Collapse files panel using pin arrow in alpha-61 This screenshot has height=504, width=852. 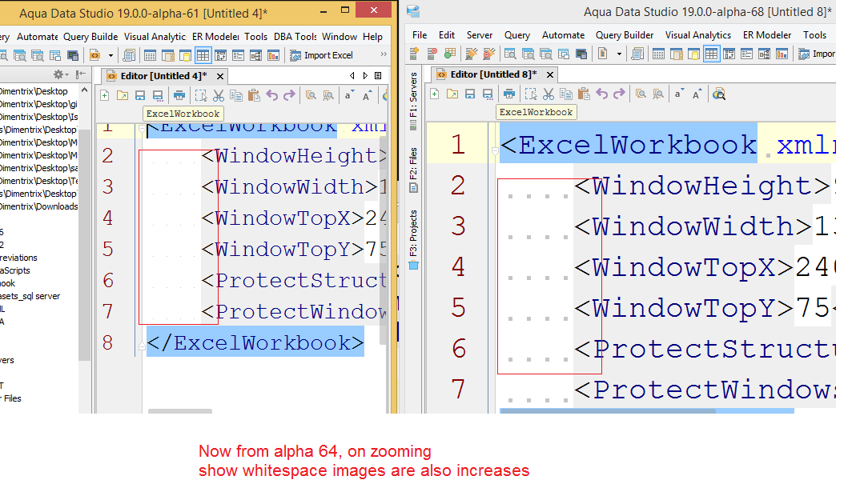click(x=81, y=74)
